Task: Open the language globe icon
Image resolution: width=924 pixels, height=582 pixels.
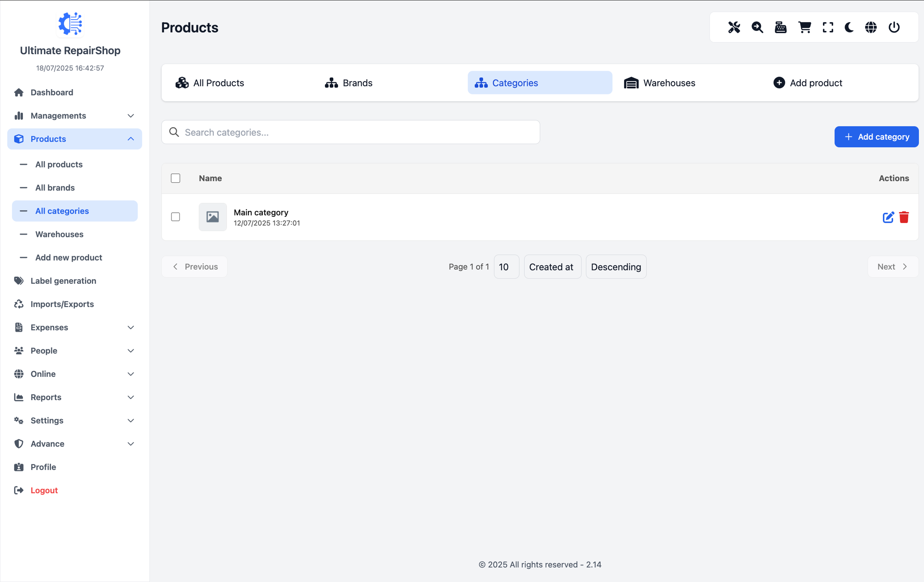Action: click(x=871, y=27)
